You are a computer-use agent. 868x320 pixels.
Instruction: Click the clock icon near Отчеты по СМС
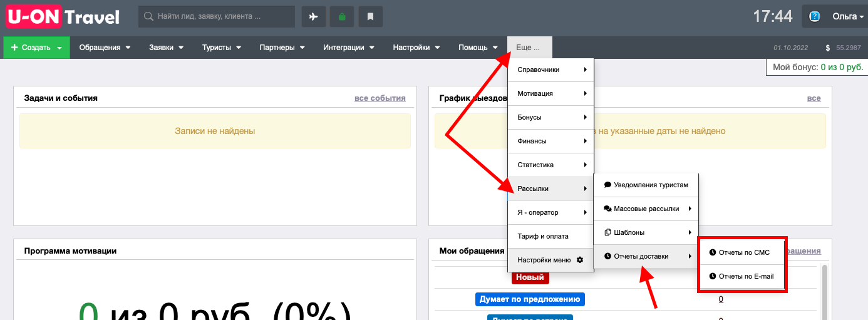point(713,252)
